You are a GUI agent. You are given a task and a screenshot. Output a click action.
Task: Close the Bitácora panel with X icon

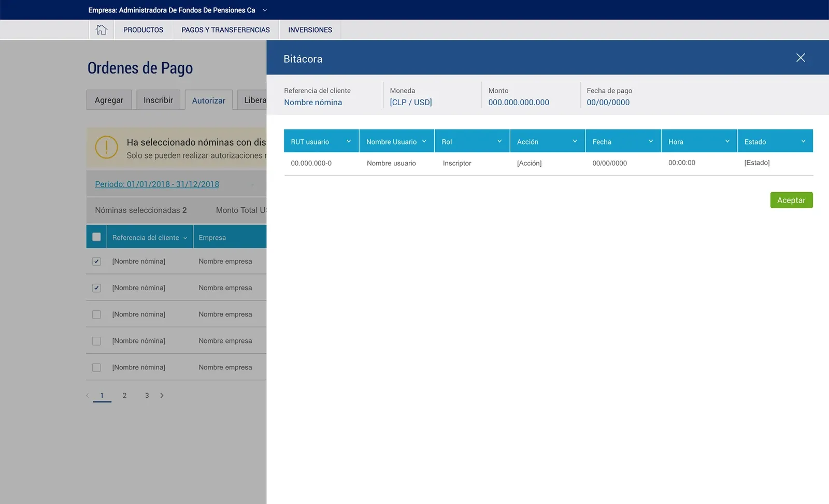[801, 57]
